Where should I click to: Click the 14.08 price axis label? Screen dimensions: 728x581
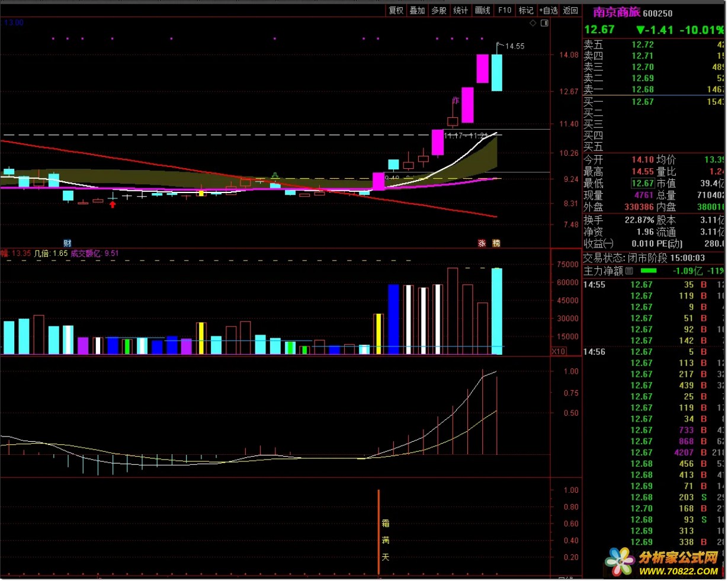(569, 55)
